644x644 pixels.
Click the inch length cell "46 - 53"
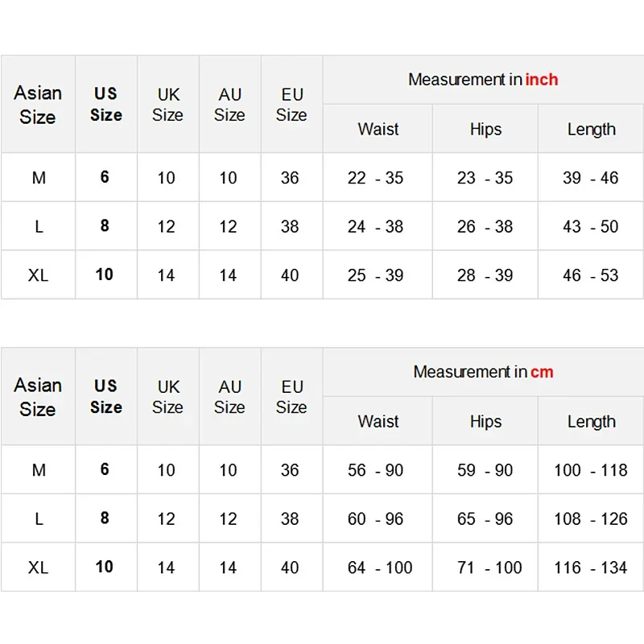point(591,275)
